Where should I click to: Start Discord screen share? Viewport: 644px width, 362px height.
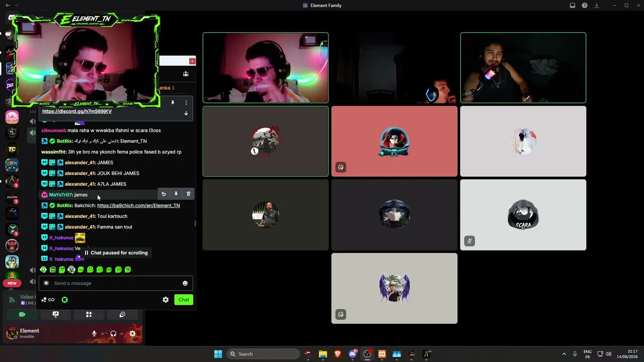pyautogui.click(x=55, y=314)
